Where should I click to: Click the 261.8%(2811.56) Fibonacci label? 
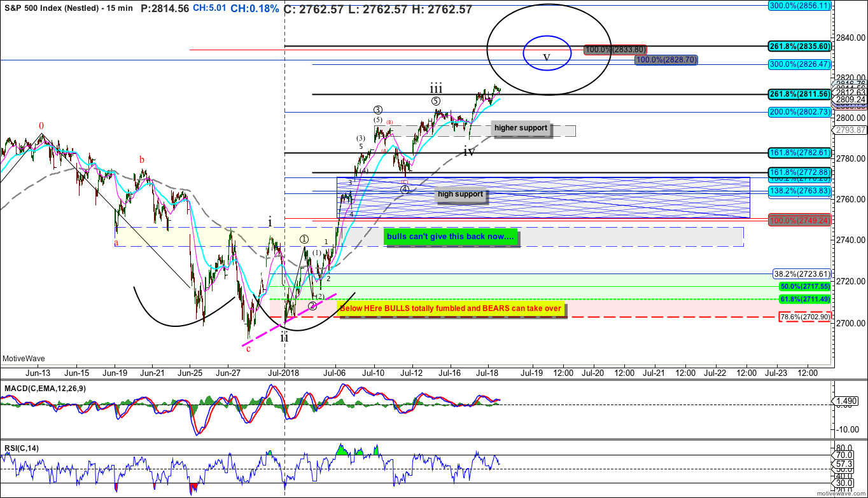(800, 93)
